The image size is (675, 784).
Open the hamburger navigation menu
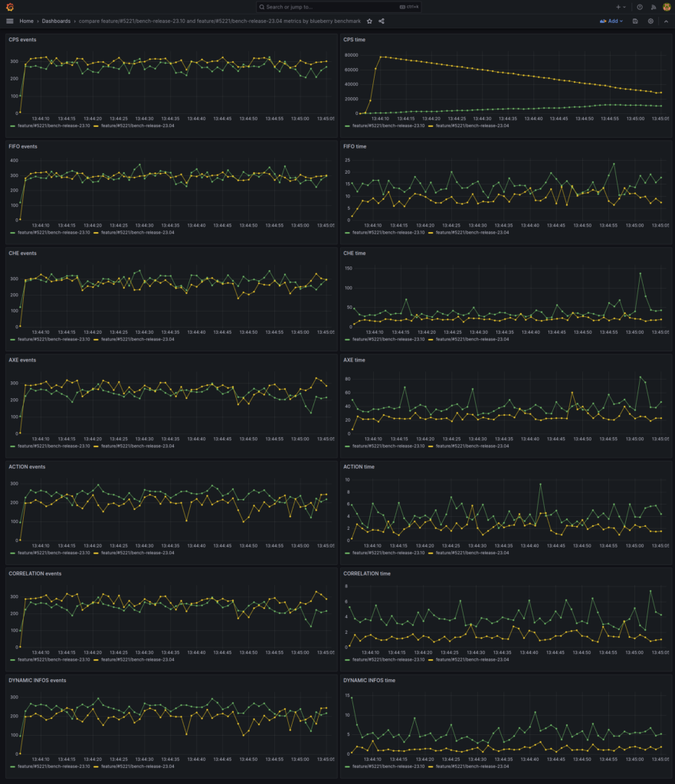(9, 21)
